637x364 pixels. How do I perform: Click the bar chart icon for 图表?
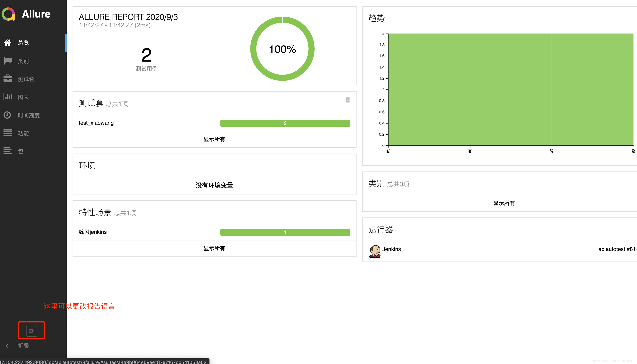[x=8, y=97]
